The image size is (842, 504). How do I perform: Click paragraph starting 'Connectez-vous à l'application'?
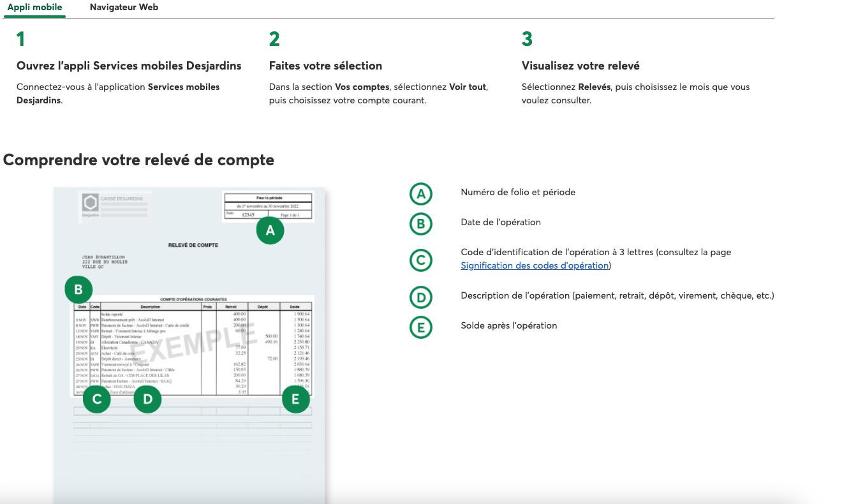coord(118,94)
